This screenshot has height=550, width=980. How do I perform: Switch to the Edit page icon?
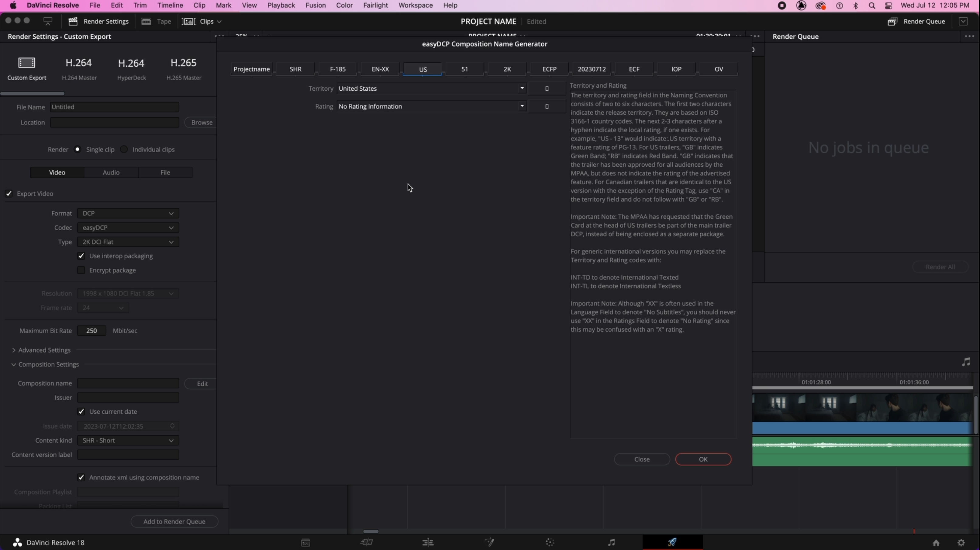(x=428, y=542)
